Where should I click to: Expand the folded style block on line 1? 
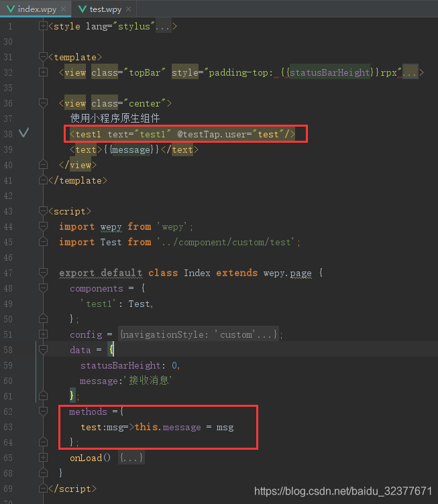pyautogui.click(x=43, y=26)
